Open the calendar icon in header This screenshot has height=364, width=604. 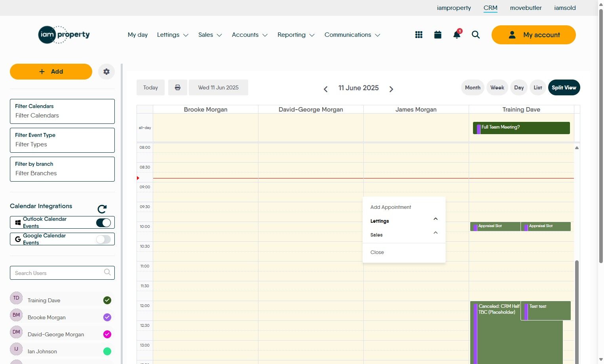(x=438, y=35)
